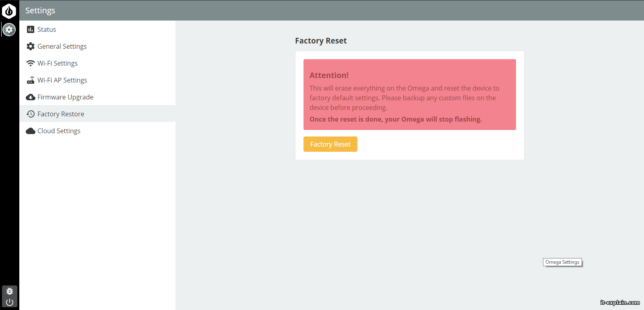Navigate to Firmware Upgrade
This screenshot has height=310, width=644.
pyautogui.click(x=65, y=97)
